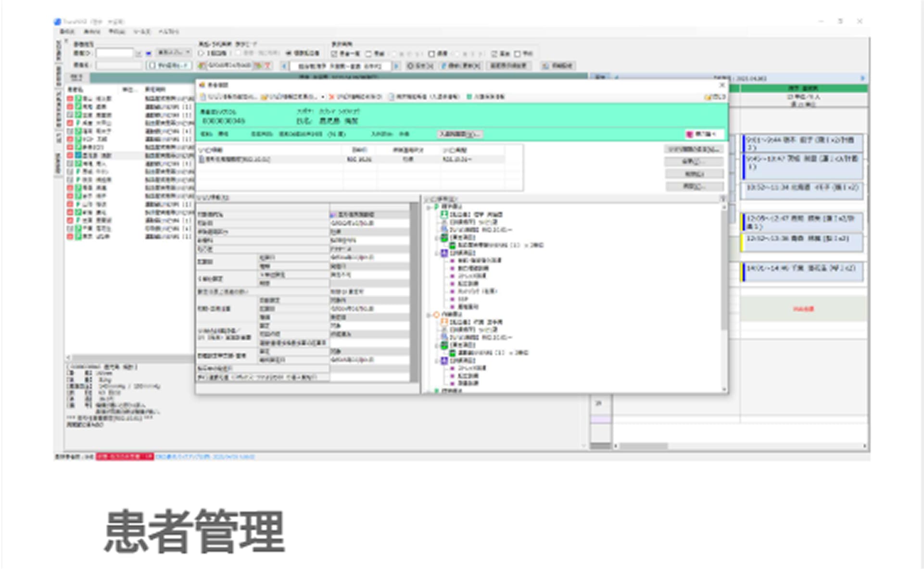Click the red funnel filter icon in main toolbar

coord(267,65)
